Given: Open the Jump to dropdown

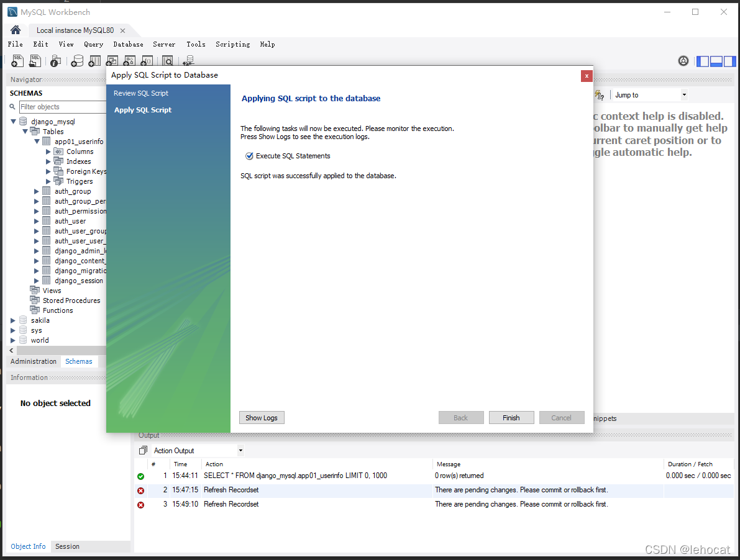Looking at the screenshot, I should click(684, 95).
